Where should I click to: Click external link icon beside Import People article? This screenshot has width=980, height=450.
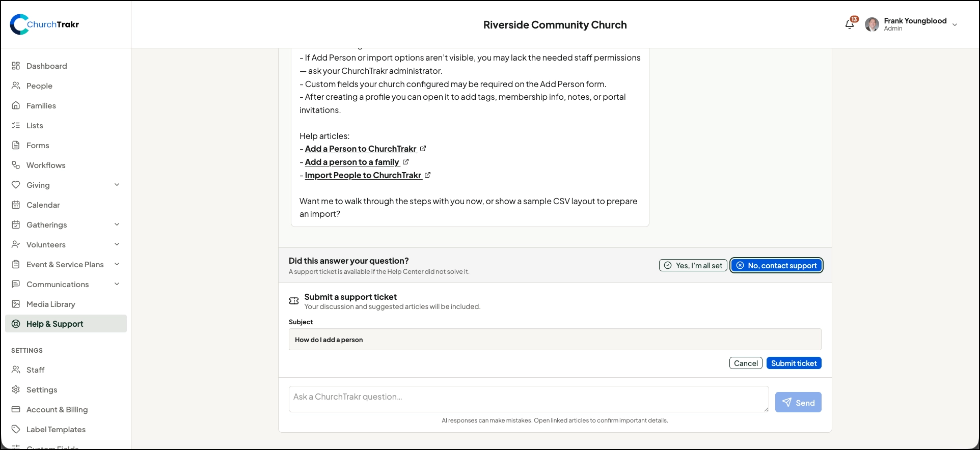coord(427,175)
